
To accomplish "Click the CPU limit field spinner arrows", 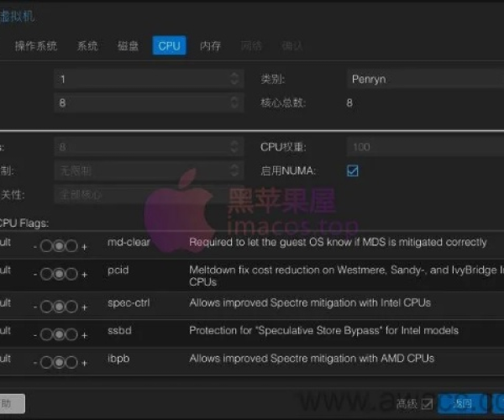I will tap(234, 171).
